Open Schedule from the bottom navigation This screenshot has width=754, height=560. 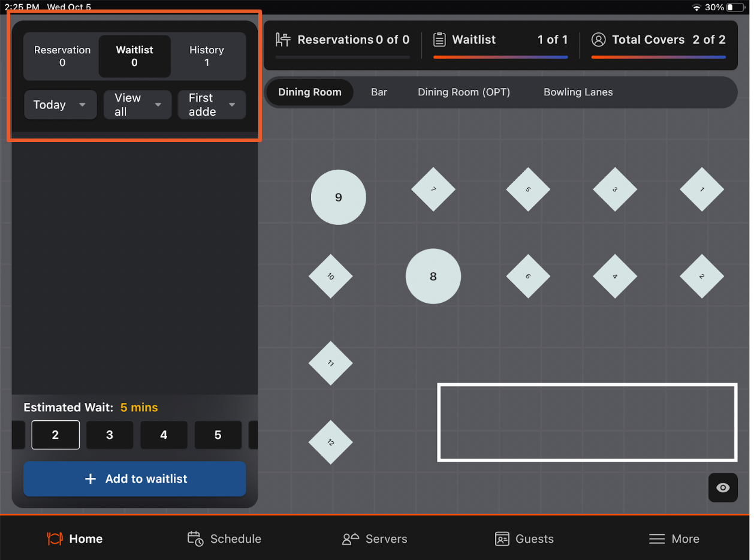pos(224,538)
